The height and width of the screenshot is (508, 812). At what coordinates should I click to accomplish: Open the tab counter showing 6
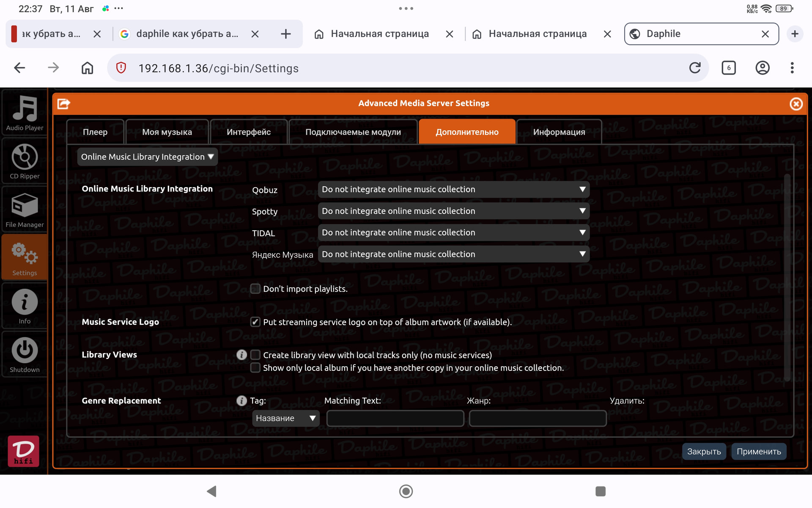pos(729,68)
